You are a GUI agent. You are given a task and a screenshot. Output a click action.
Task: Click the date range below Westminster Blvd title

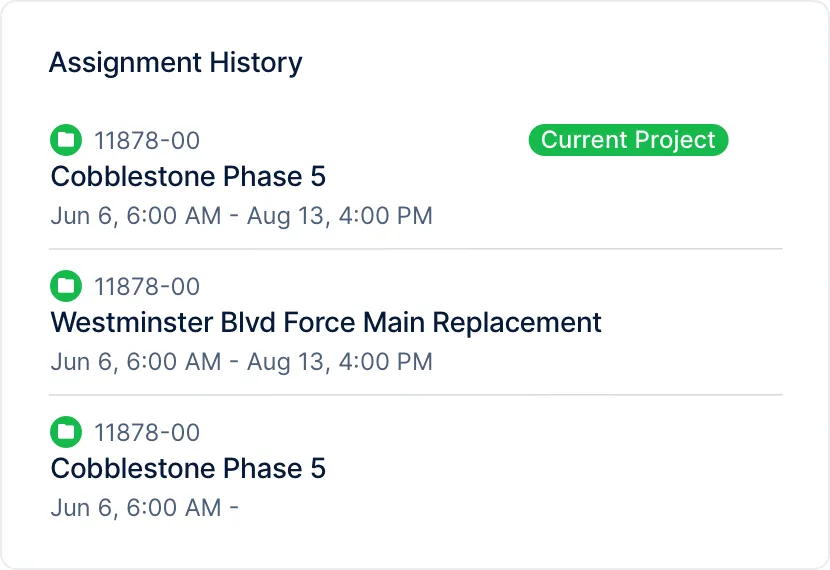coord(241,361)
